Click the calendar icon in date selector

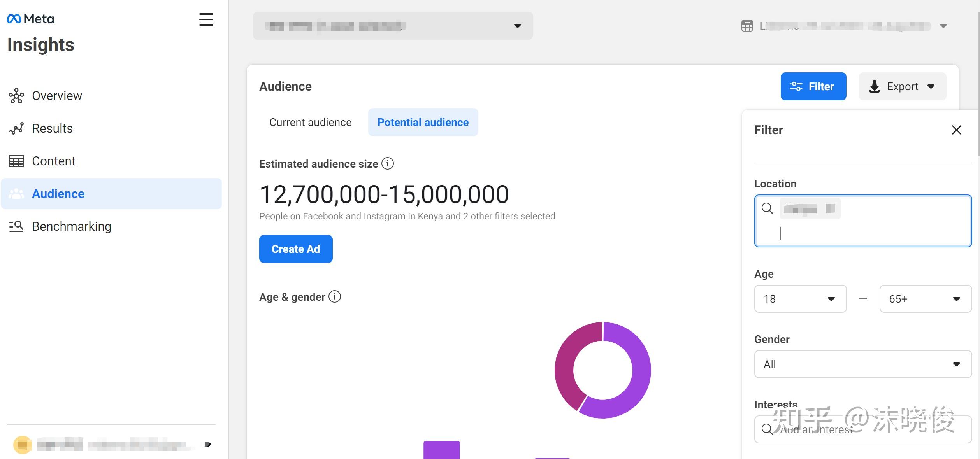(747, 26)
